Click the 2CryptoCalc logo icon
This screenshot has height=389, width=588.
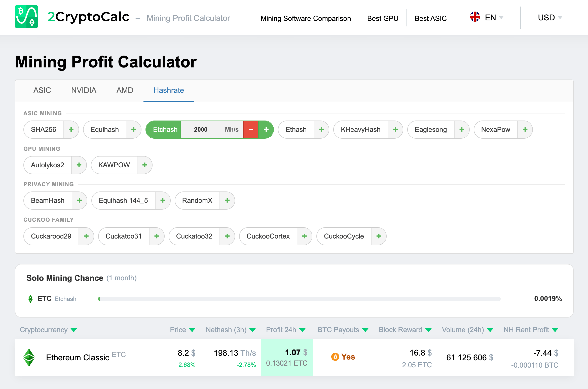[x=26, y=17]
